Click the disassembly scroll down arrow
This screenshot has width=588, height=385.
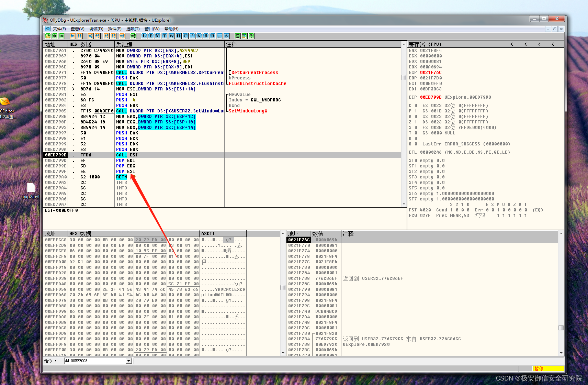(x=404, y=204)
